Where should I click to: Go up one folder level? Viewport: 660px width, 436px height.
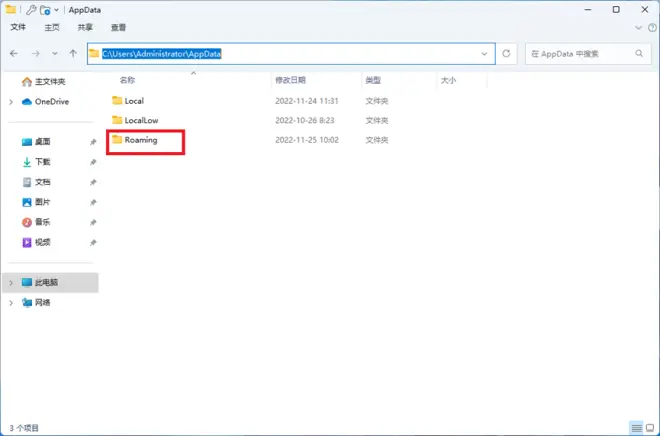coord(73,53)
